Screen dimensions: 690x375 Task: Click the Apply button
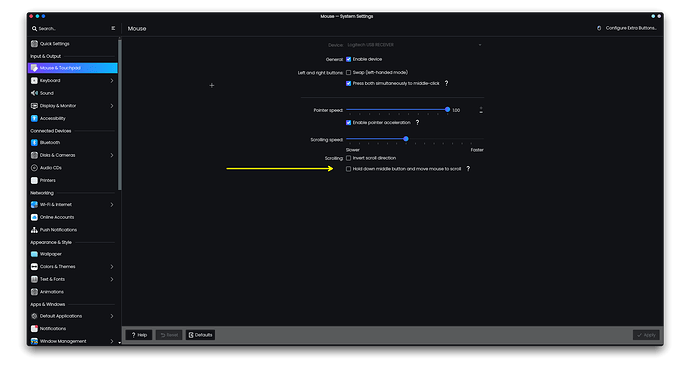click(x=646, y=335)
